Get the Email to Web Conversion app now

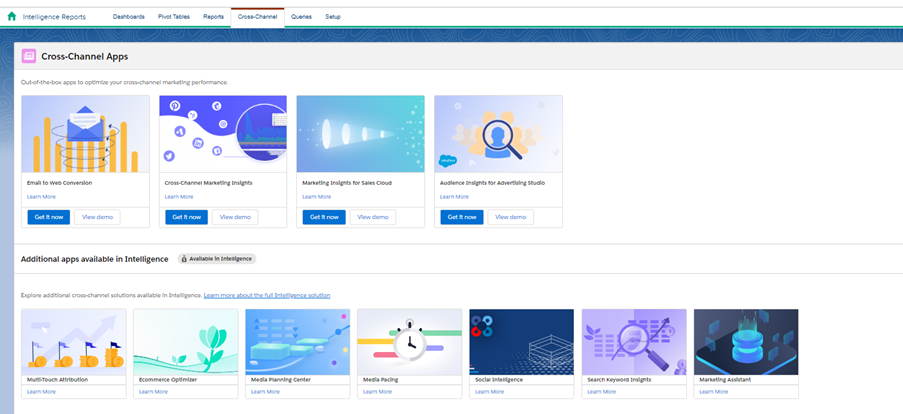pyautogui.click(x=48, y=217)
